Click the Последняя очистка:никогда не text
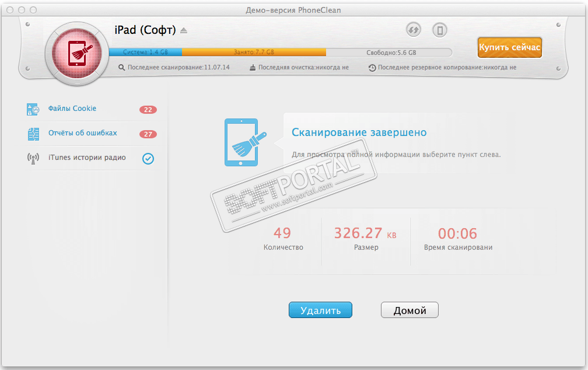 pos(303,68)
